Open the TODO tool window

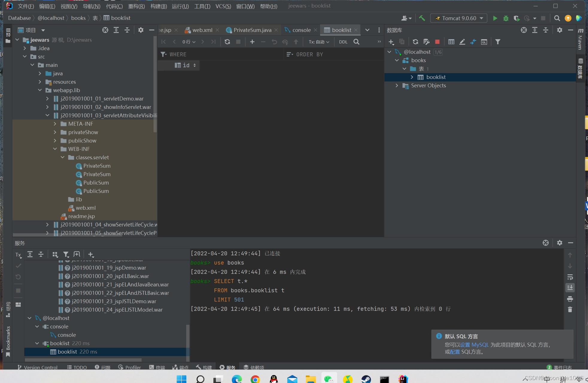(77, 367)
